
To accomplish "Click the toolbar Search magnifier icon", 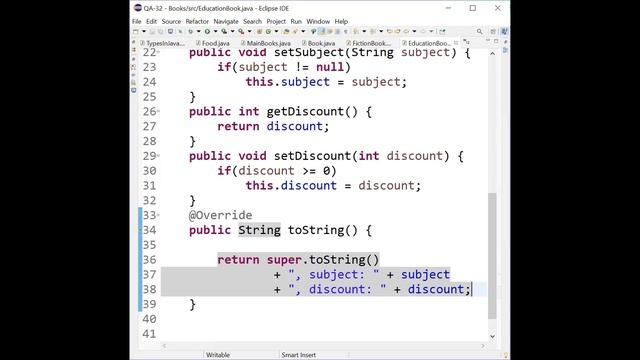I will (480, 31).
